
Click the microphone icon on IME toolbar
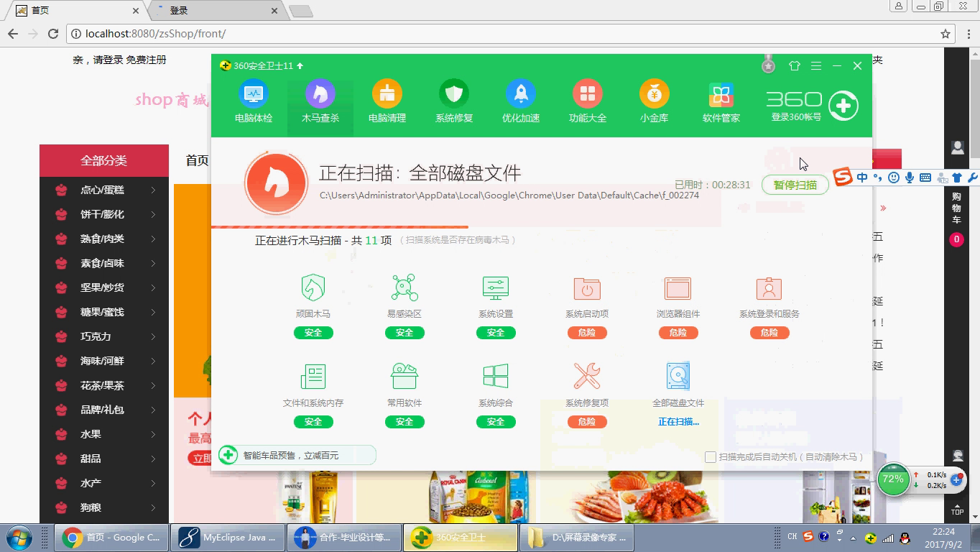(x=910, y=178)
